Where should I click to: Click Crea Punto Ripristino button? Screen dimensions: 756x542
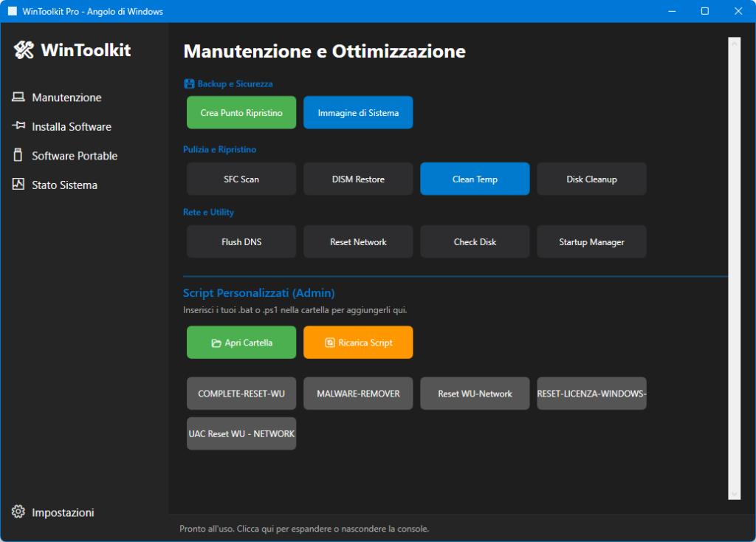(241, 112)
